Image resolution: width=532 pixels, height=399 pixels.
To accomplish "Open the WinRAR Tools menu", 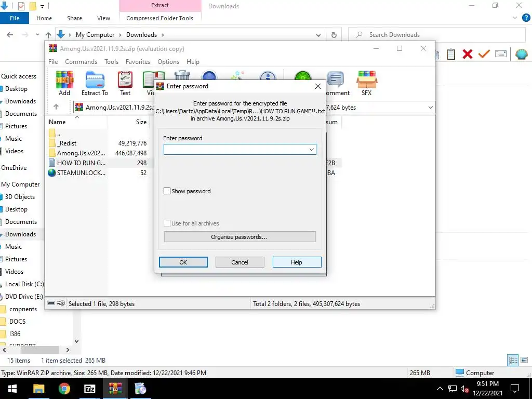I will pos(111,62).
